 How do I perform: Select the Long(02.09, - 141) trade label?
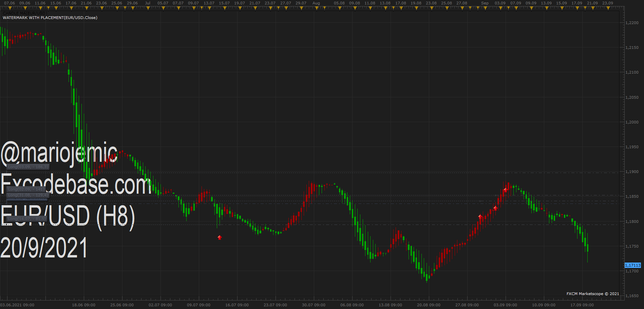coord(26,189)
